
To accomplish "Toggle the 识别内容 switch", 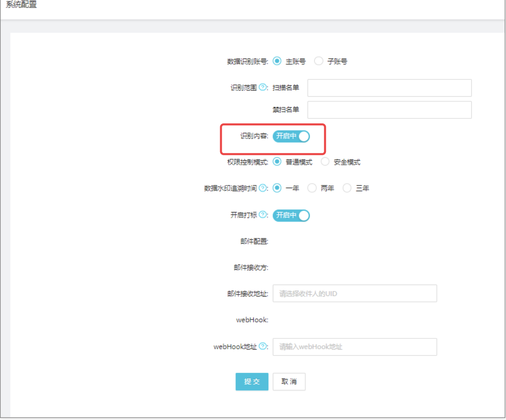I will tap(291, 136).
